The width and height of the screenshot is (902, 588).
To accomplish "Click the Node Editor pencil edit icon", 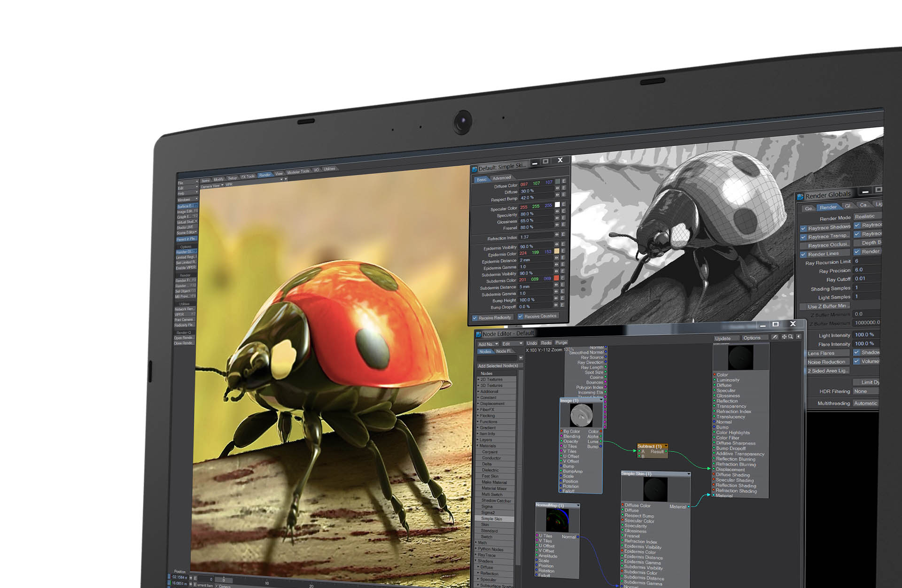I will click(x=775, y=337).
